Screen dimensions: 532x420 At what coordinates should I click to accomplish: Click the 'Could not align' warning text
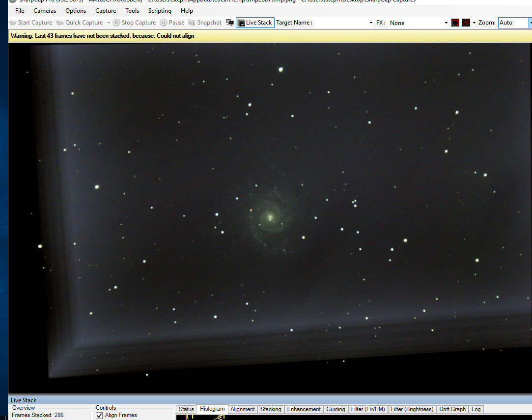coord(175,36)
